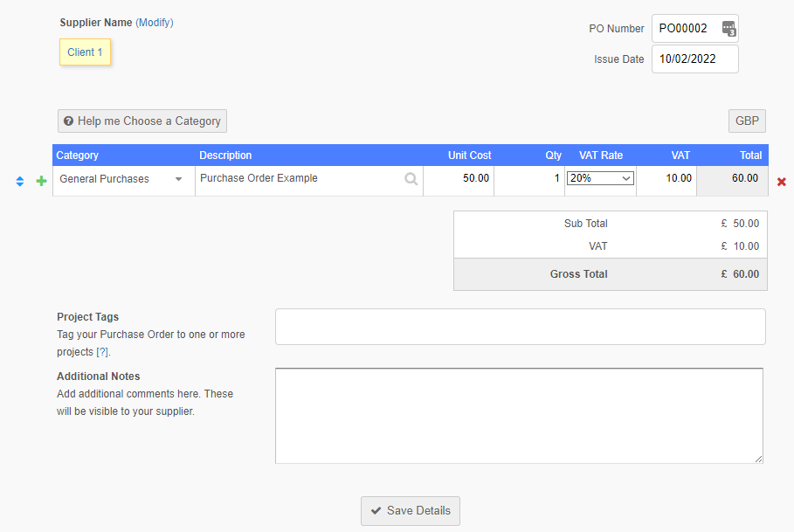Click the GBP currency button
Screen dimensions: 794x532
point(747,121)
